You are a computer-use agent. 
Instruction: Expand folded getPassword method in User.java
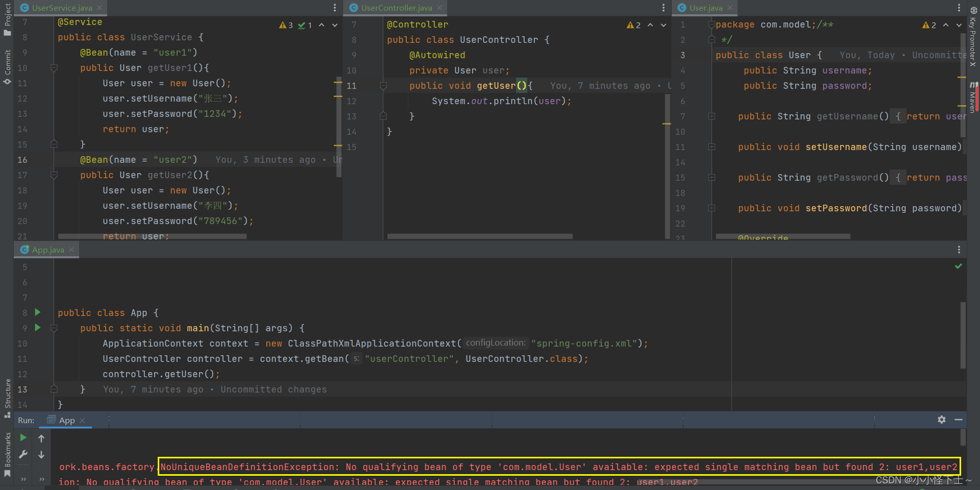(x=712, y=178)
